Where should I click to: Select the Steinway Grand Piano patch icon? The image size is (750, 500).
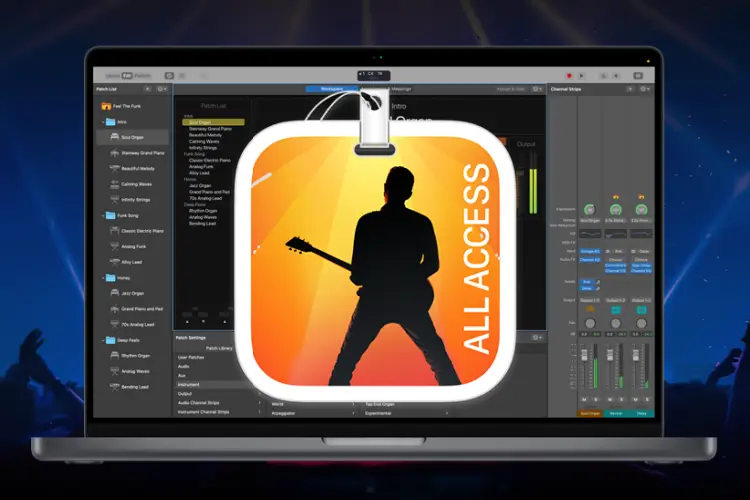pyautogui.click(x=114, y=153)
